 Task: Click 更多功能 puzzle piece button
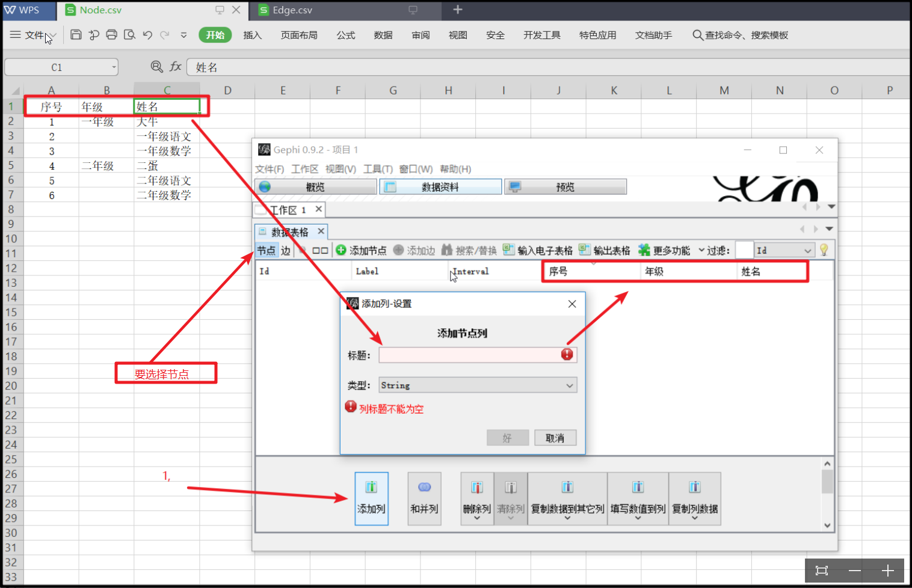(x=664, y=250)
